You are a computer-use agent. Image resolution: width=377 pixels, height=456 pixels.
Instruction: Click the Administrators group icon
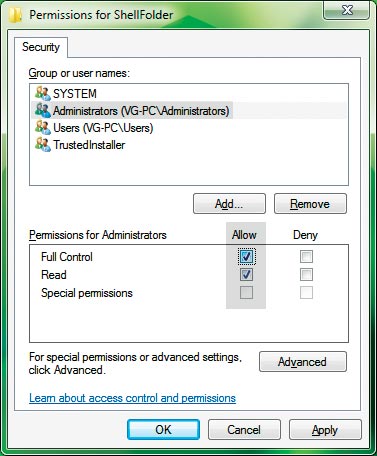43,110
